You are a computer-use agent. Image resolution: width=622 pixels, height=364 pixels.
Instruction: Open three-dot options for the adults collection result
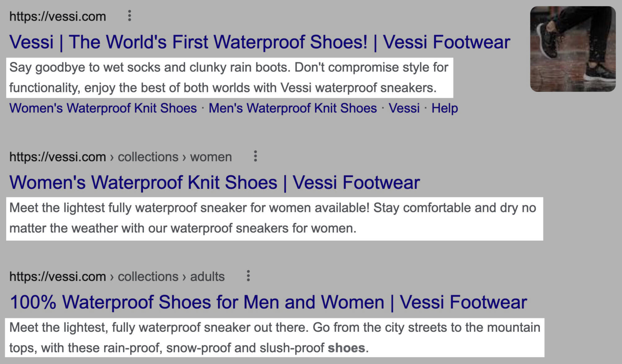pos(248,276)
